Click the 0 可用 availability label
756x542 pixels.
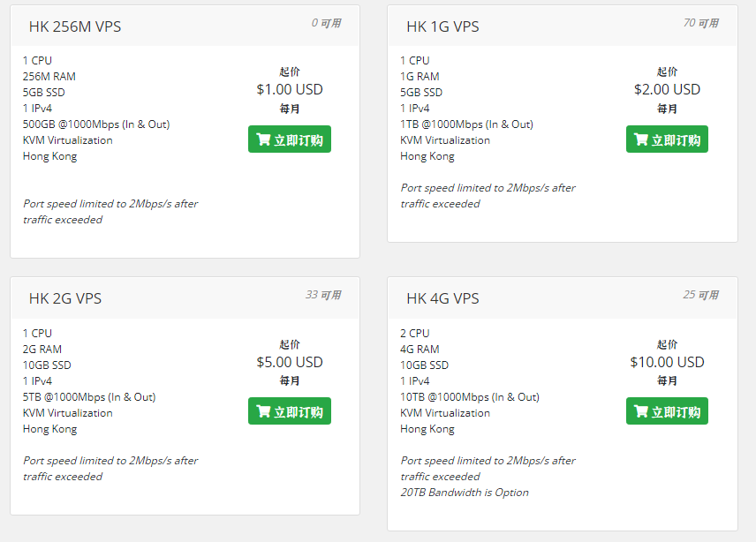click(x=327, y=23)
